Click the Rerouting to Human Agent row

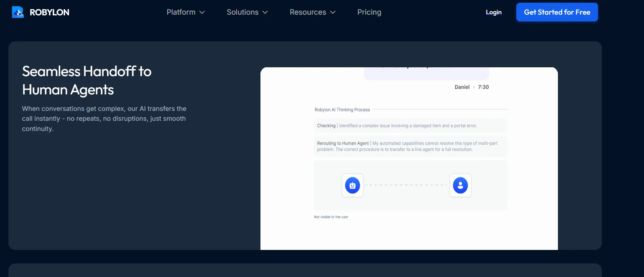(410, 146)
